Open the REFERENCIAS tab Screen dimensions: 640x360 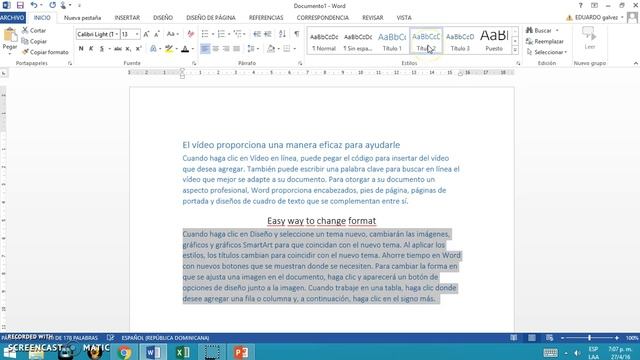266,18
